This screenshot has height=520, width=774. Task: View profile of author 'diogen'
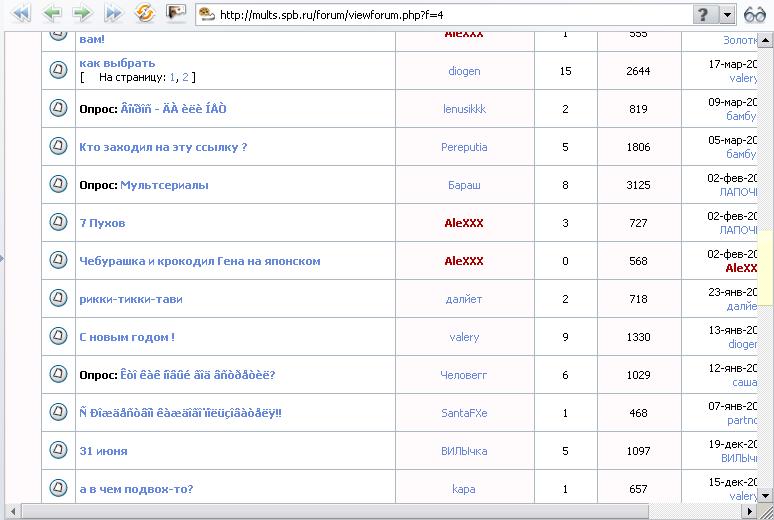(464, 71)
